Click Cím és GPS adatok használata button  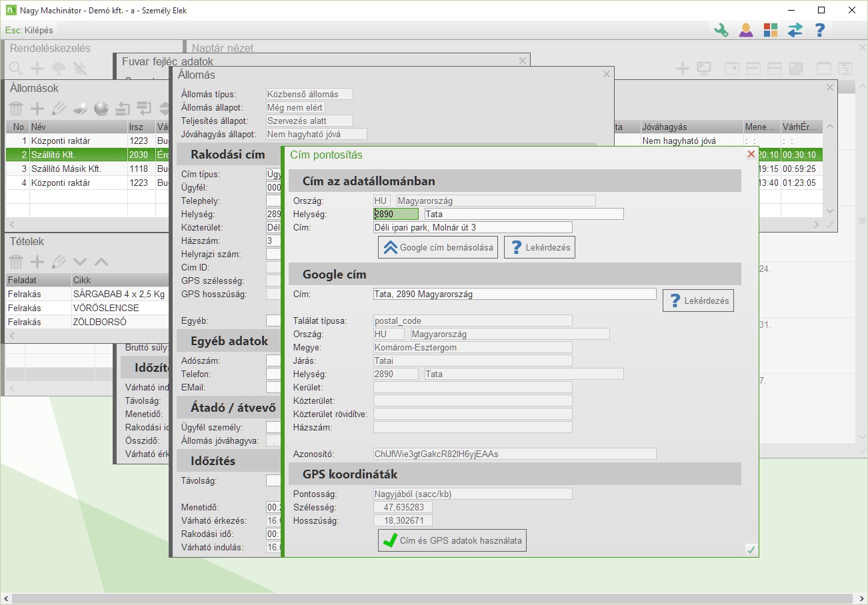coord(452,540)
